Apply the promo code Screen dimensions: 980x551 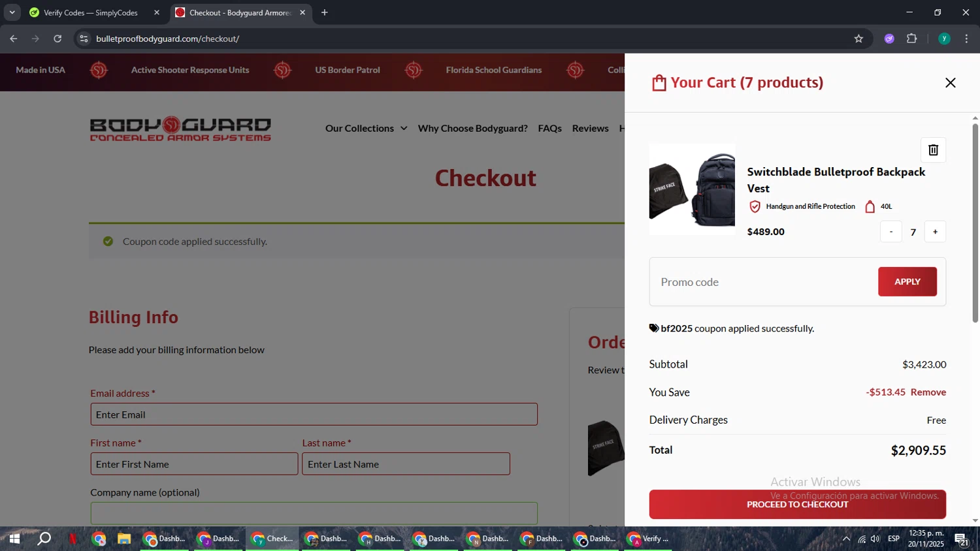(x=907, y=281)
